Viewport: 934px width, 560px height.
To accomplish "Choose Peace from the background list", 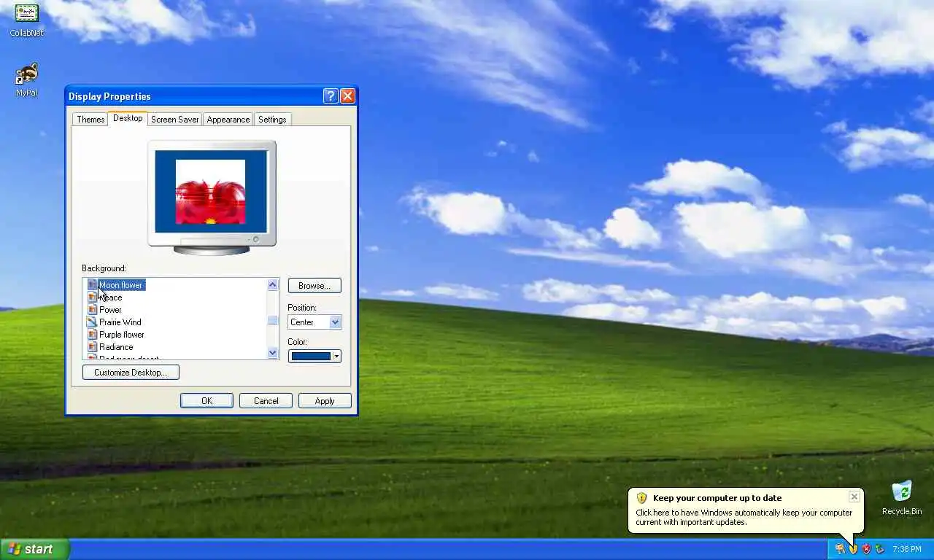I will coord(111,297).
